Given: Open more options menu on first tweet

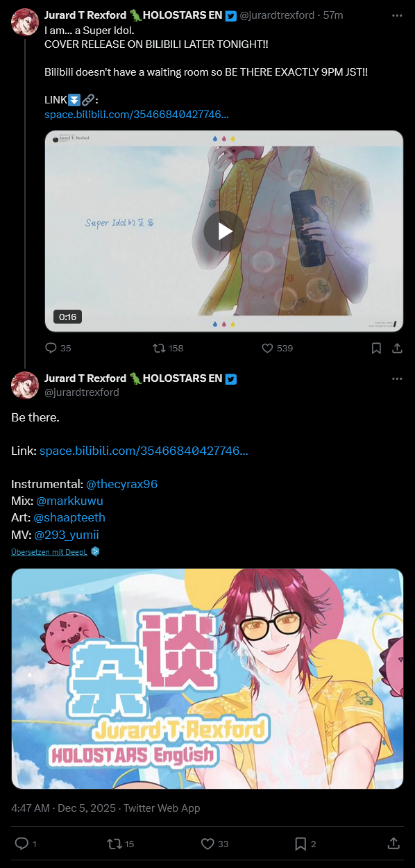Looking at the screenshot, I should tap(397, 15).
